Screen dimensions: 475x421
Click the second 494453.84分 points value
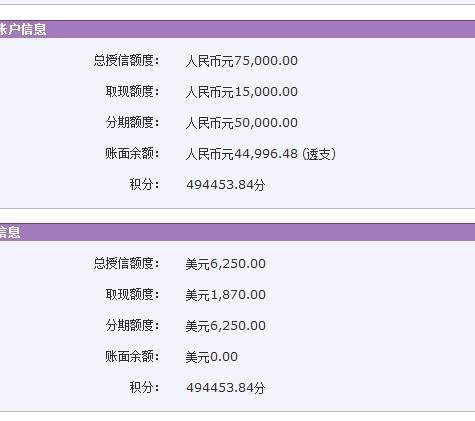226,388
